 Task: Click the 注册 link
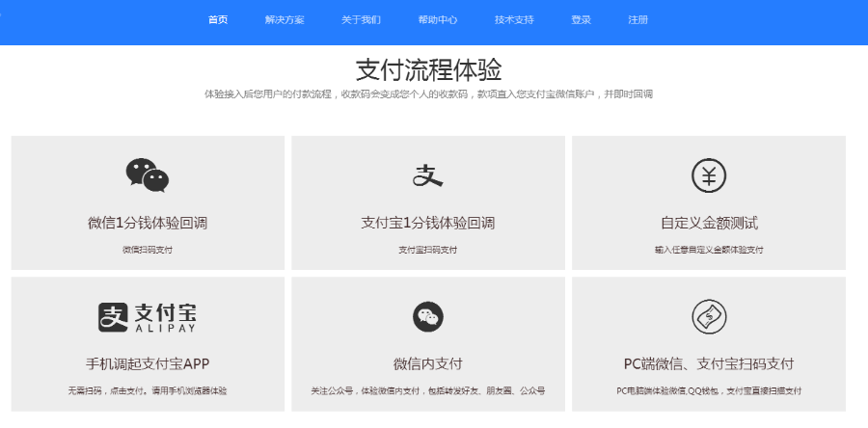[638, 20]
